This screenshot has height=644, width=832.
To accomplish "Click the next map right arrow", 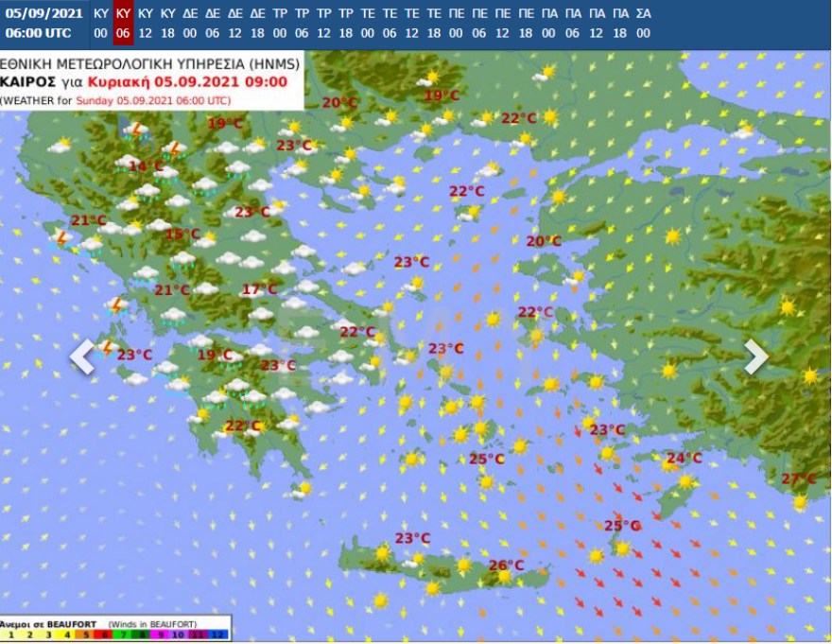I will click(x=756, y=357).
